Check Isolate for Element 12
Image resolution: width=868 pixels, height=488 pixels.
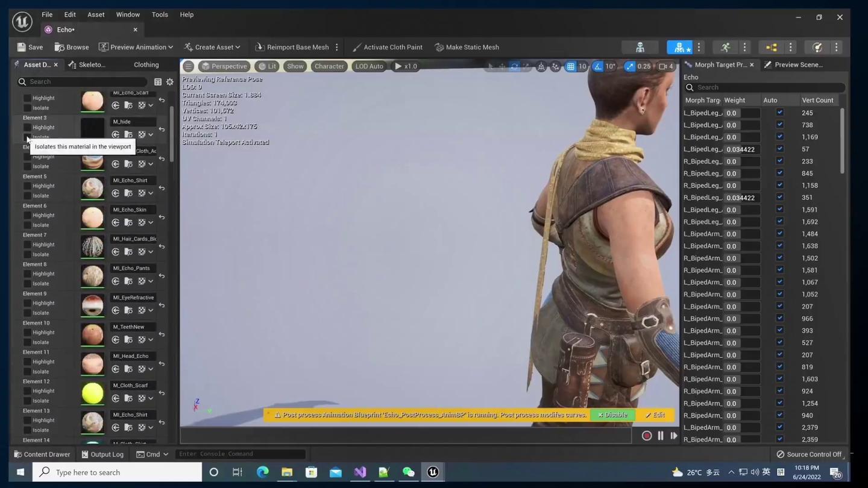click(27, 401)
